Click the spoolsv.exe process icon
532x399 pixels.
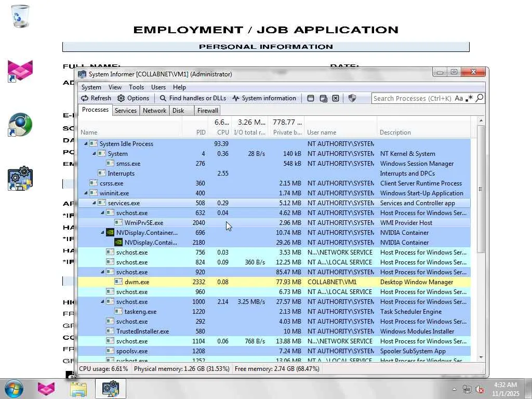click(x=110, y=351)
